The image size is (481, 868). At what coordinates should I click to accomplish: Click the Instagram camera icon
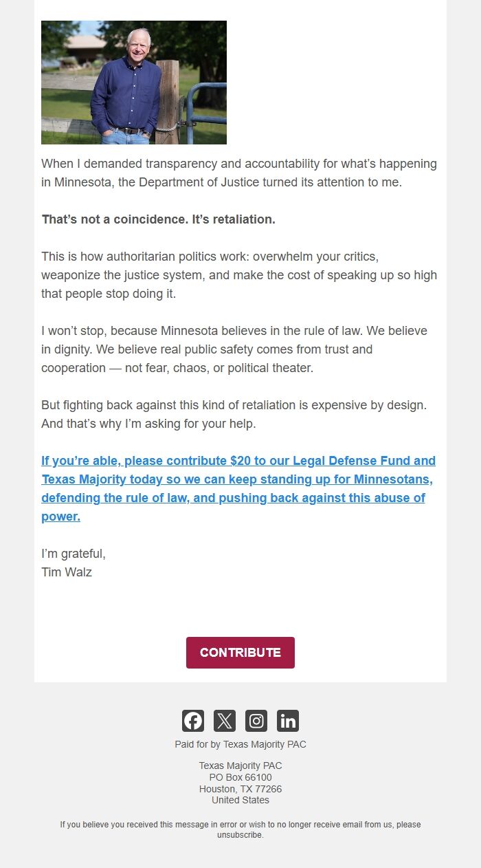256,720
